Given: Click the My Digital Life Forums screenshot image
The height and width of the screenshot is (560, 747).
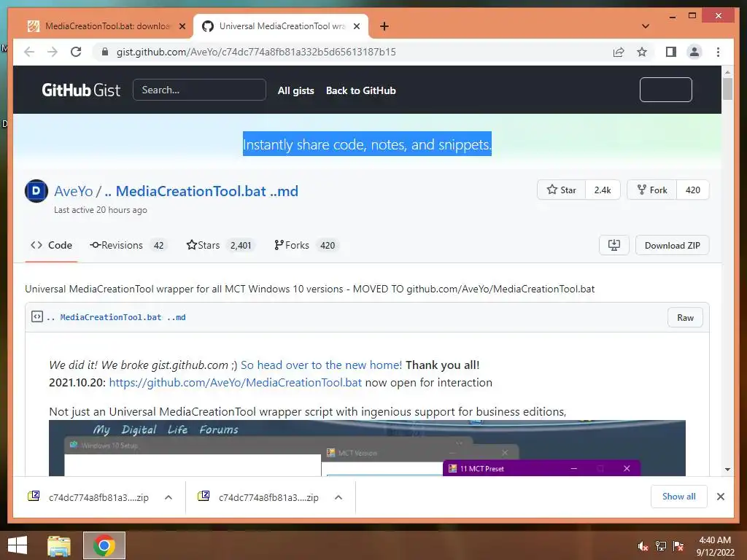Looking at the screenshot, I should (367, 448).
